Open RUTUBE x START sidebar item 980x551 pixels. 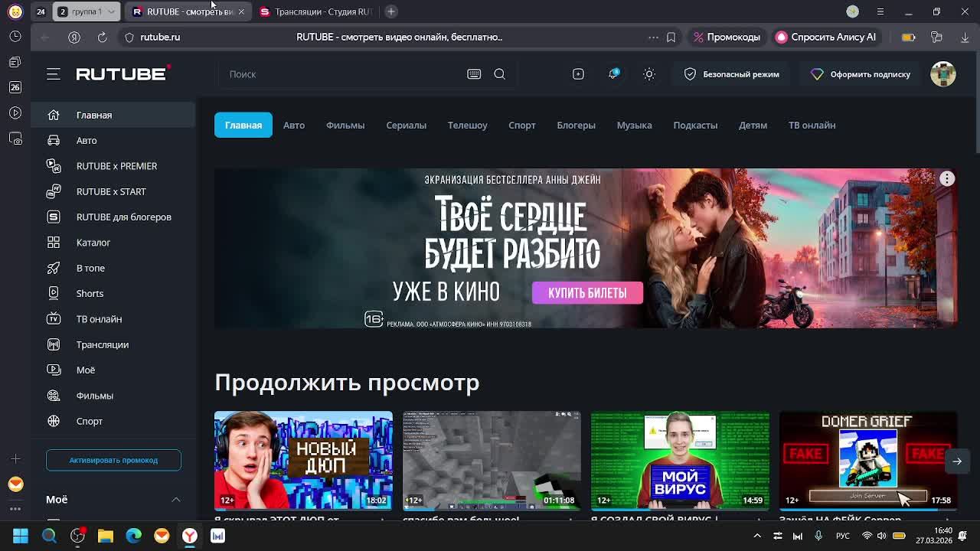click(x=113, y=191)
